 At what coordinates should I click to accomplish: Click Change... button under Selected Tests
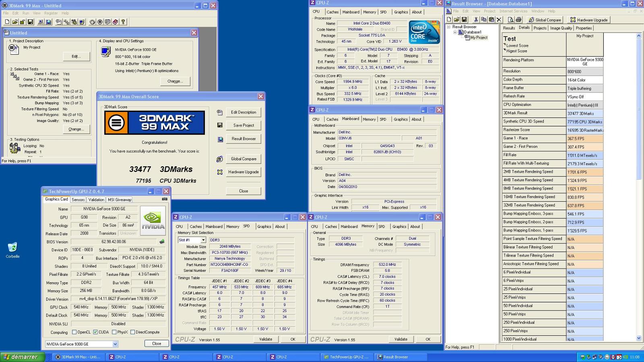pos(76,129)
